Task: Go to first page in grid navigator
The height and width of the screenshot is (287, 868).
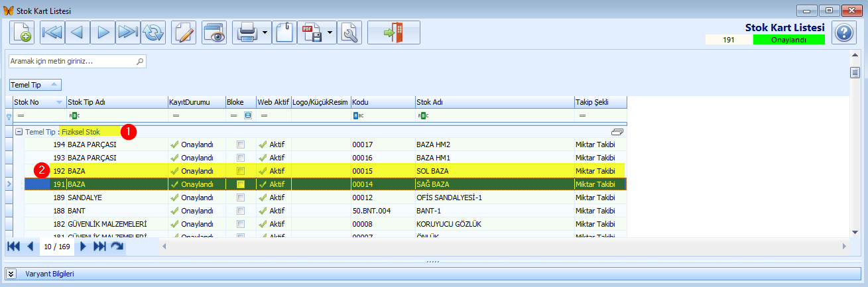Action: 13,246
